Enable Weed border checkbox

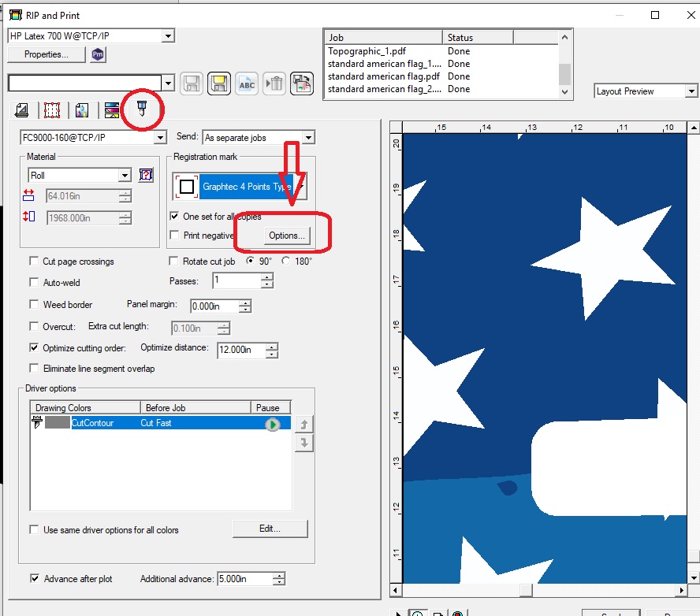(34, 304)
